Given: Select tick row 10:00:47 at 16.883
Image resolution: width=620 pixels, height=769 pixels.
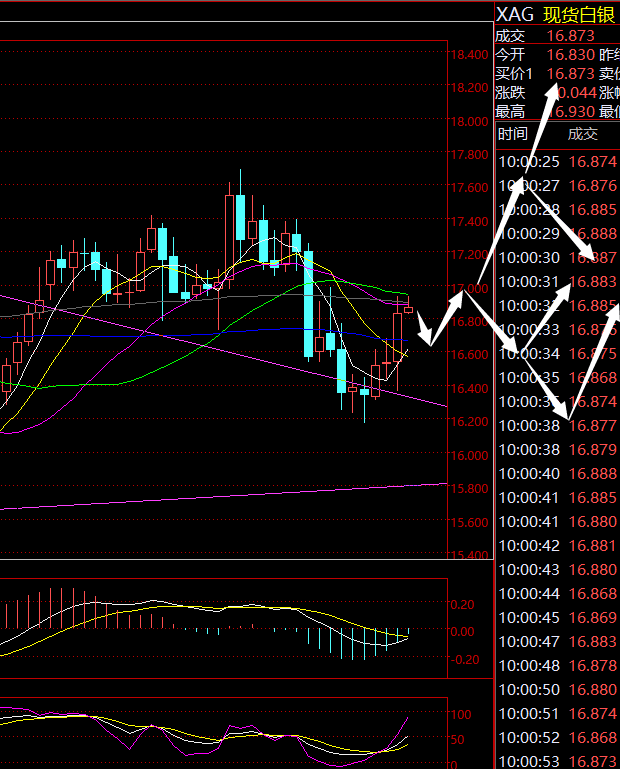Looking at the screenshot, I should [558, 642].
